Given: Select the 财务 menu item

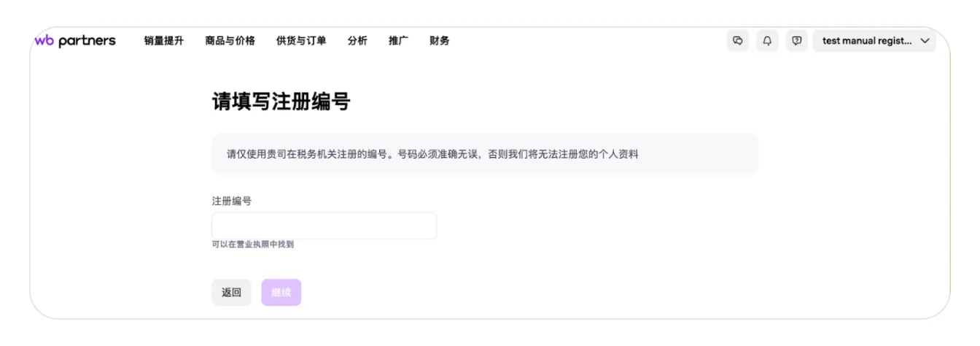Looking at the screenshot, I should (x=440, y=41).
